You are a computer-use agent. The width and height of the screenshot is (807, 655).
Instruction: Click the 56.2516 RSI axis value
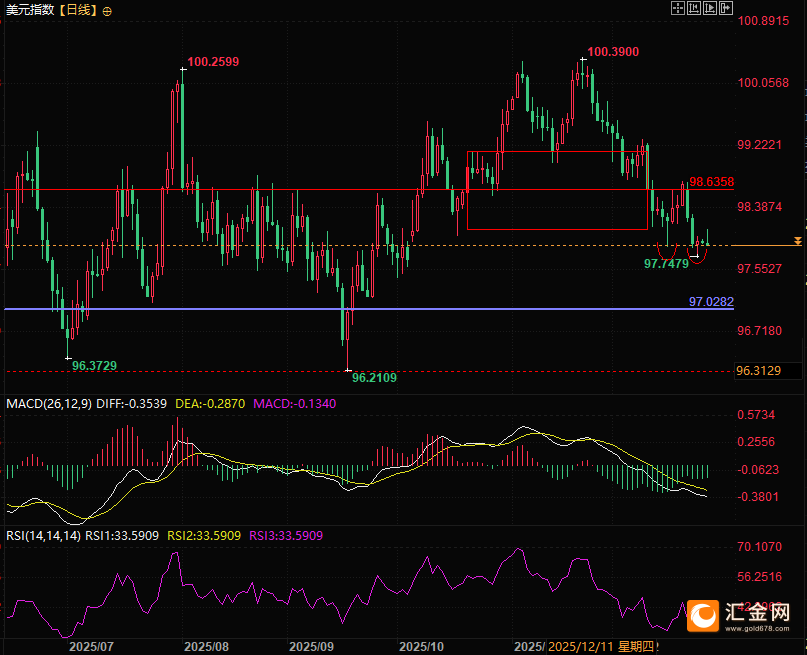click(760, 577)
